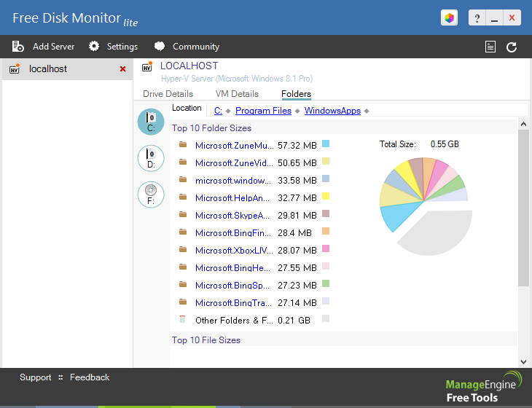This screenshot has height=408, width=532.
Task: Open Microsoft.SkypeA... folder link
Action: click(232, 216)
